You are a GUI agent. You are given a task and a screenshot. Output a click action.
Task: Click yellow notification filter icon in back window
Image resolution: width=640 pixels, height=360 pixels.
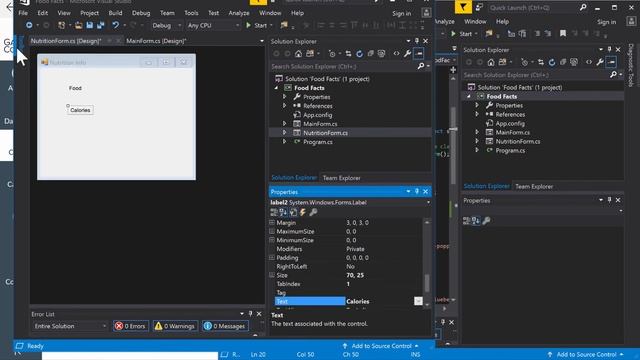(463, 7)
